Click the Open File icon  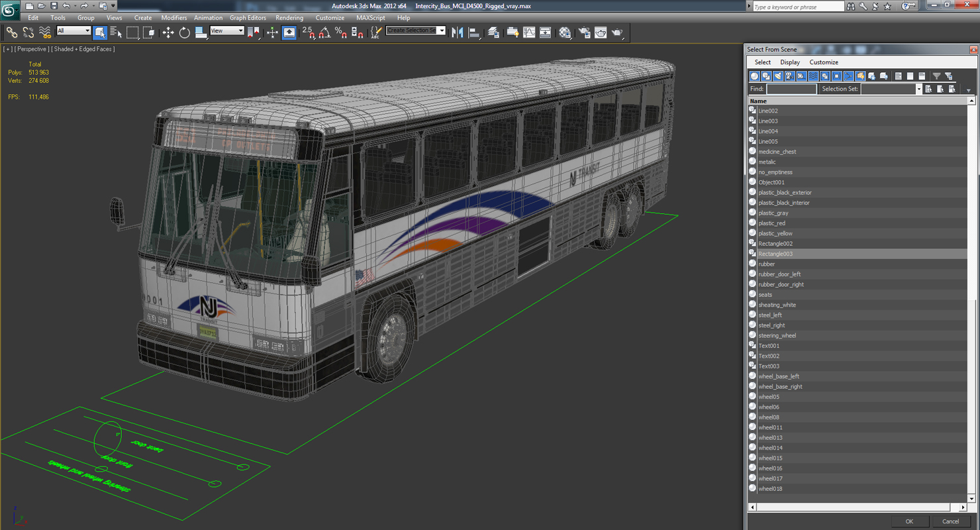(x=41, y=6)
